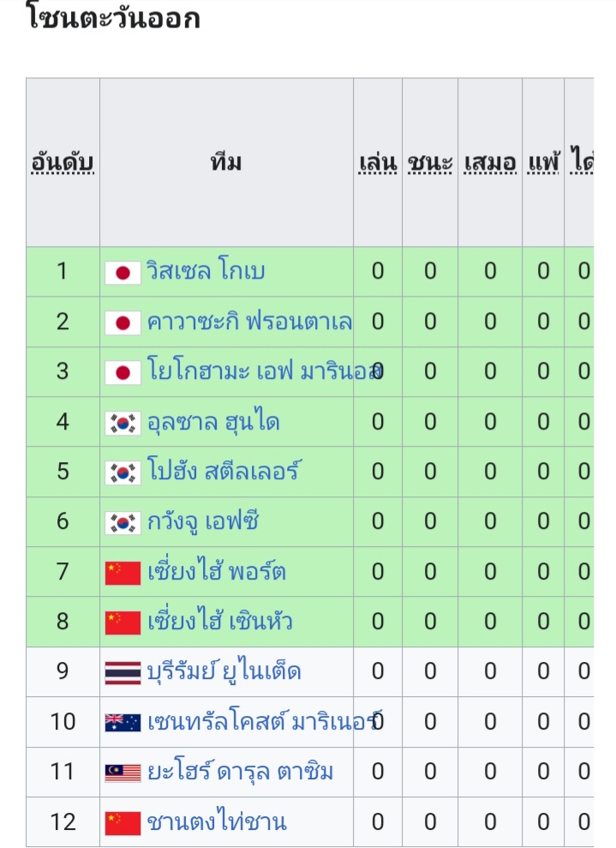Viewport: 616px width, 848px height.
Task: Click the ชนะ column header abbreviation
Action: tap(430, 162)
